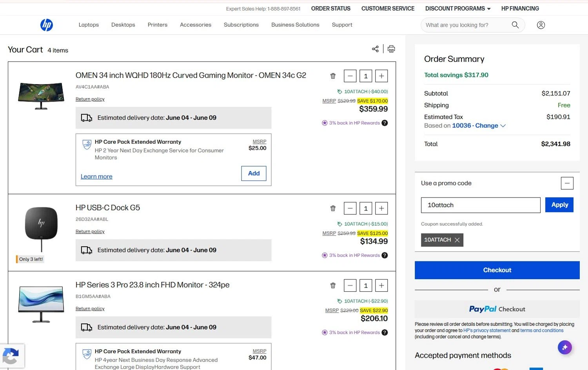This screenshot has height=370, width=588.
Task: Open the Subscriptions menu
Action: point(241,25)
